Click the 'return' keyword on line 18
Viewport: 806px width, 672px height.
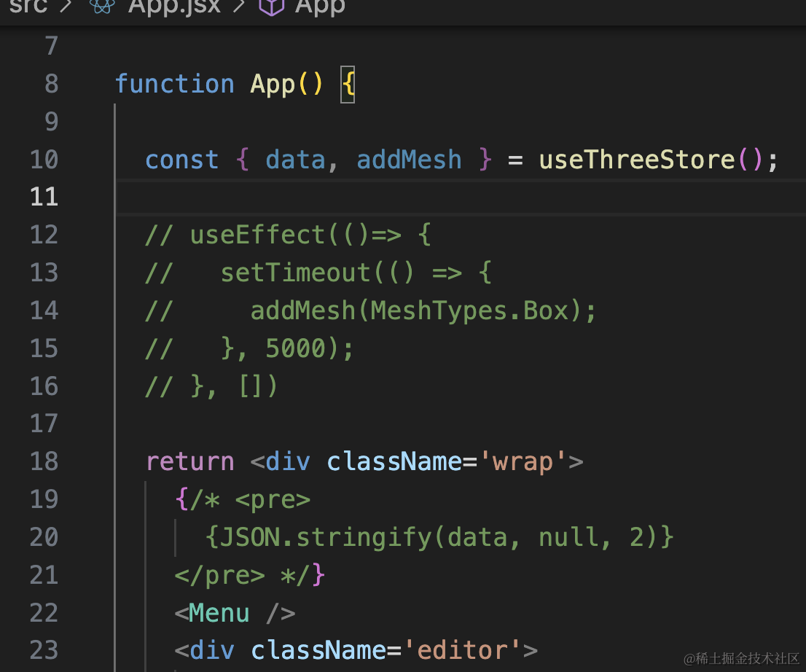[x=190, y=461]
